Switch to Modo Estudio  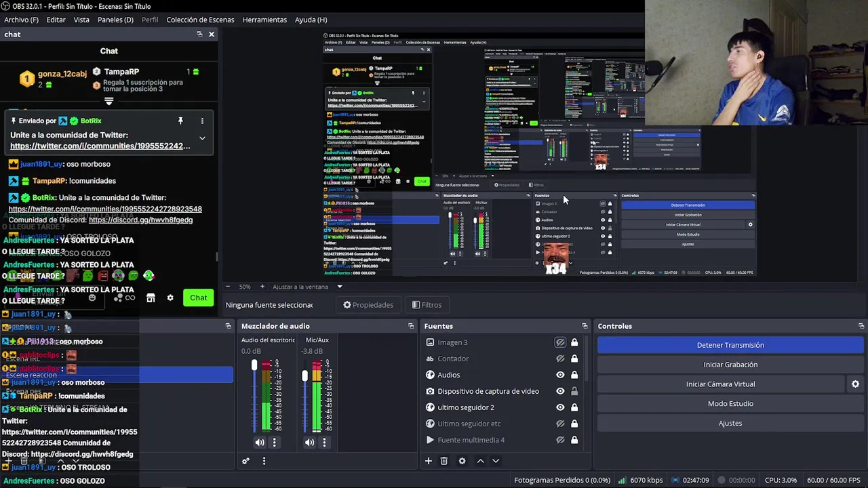point(730,404)
